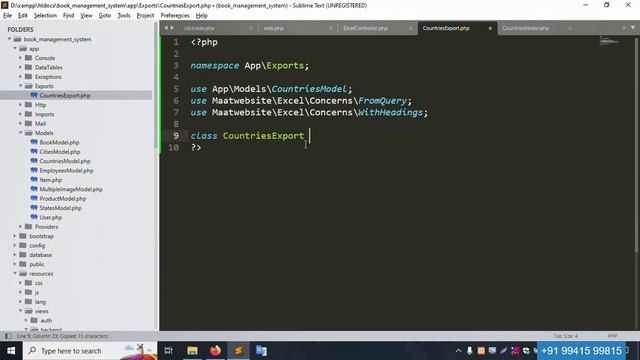Viewport: 640px width, 360px height.
Task: Close the first blade.php tab
Action: coord(251,28)
